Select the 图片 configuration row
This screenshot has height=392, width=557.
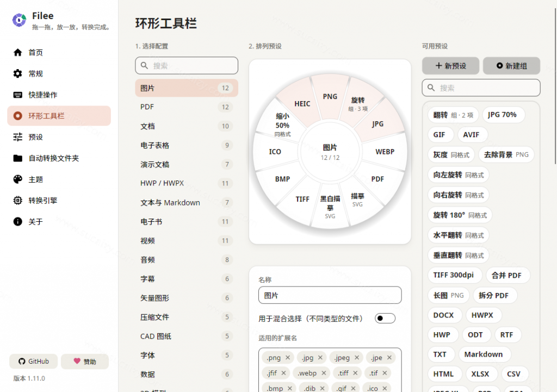point(187,88)
